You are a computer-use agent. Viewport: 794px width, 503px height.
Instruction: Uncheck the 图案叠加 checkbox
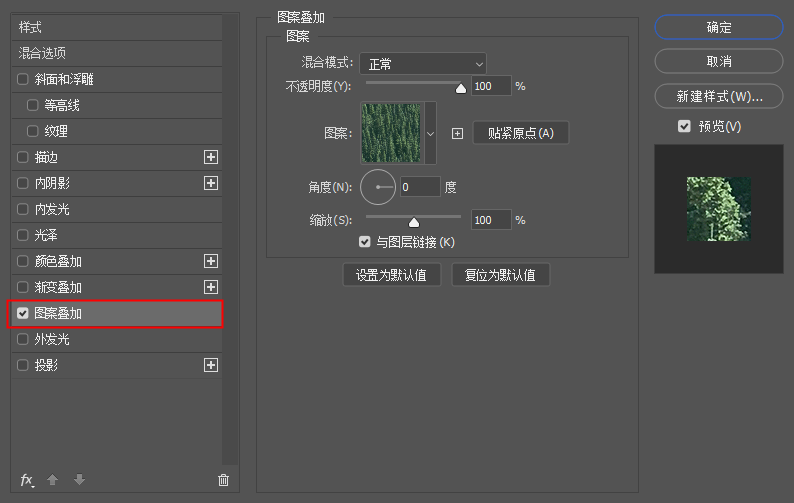point(23,313)
